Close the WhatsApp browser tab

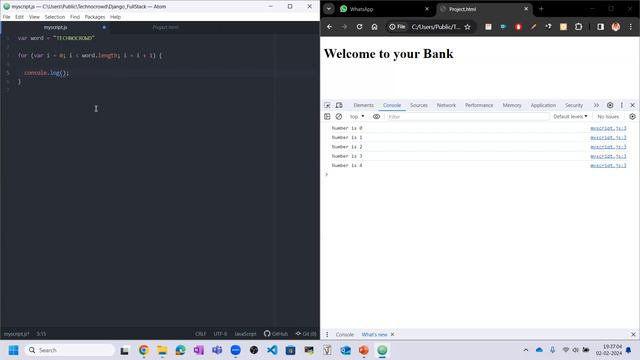coord(427,9)
